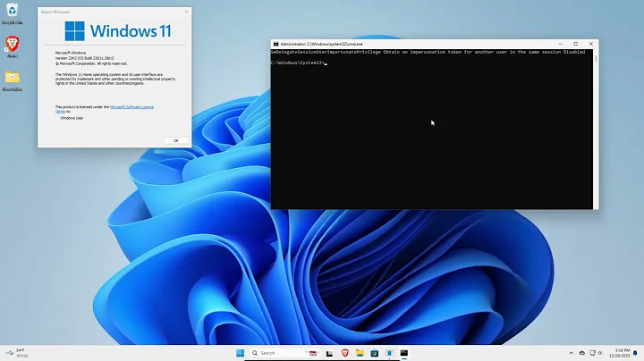This screenshot has width=644, height=361.
Task: Click the Version 23H2 OS Build line
Action: [x=85, y=58]
